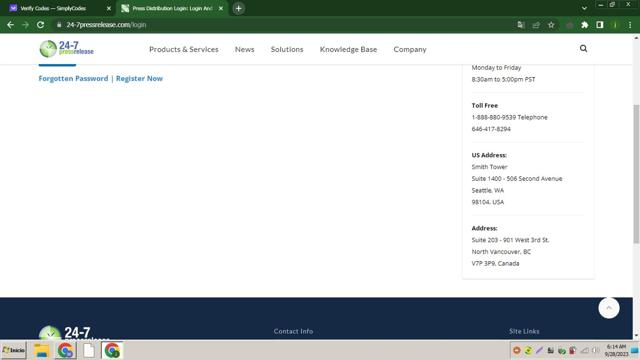The width and height of the screenshot is (640, 360).
Task: Click the Contact Info footer heading
Action: pos(293,331)
